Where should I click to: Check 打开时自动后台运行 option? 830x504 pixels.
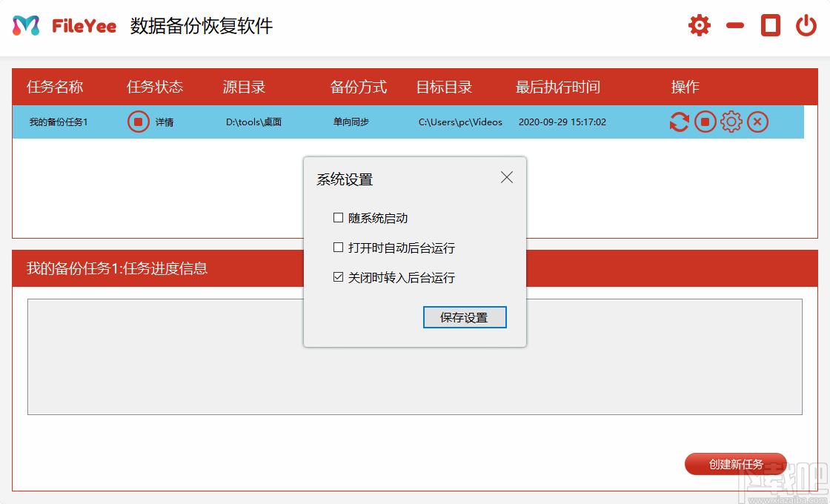[338, 248]
